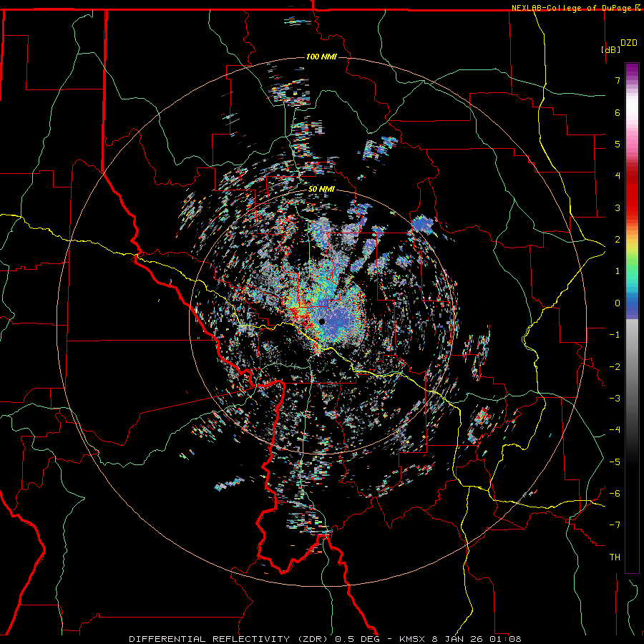Viewport: 644px width, 644px height.
Task: Click the 50 NMI range ring label
Action: tap(321, 189)
